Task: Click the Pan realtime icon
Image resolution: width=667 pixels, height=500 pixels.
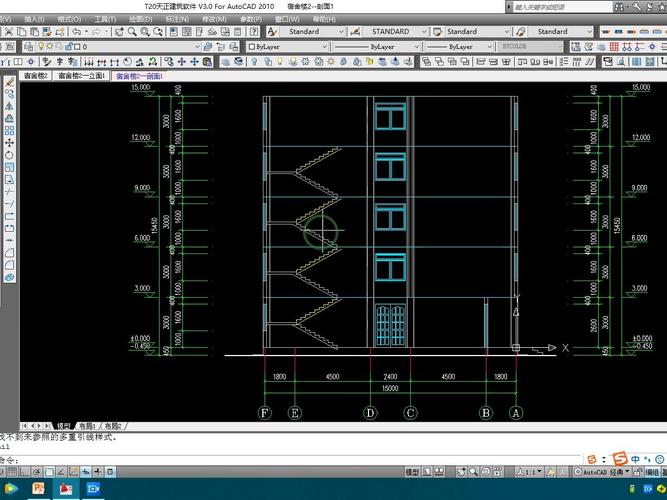Action: coord(120,32)
